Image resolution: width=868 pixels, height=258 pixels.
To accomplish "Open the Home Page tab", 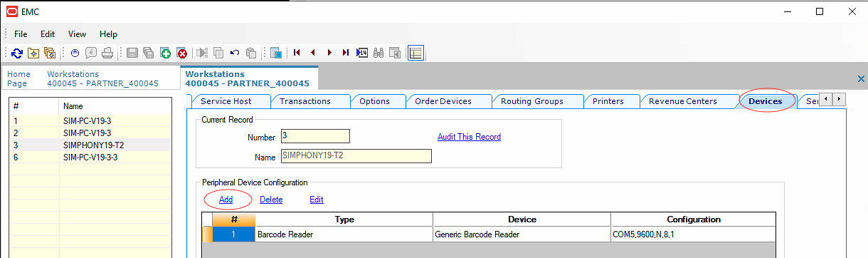I will (18, 78).
